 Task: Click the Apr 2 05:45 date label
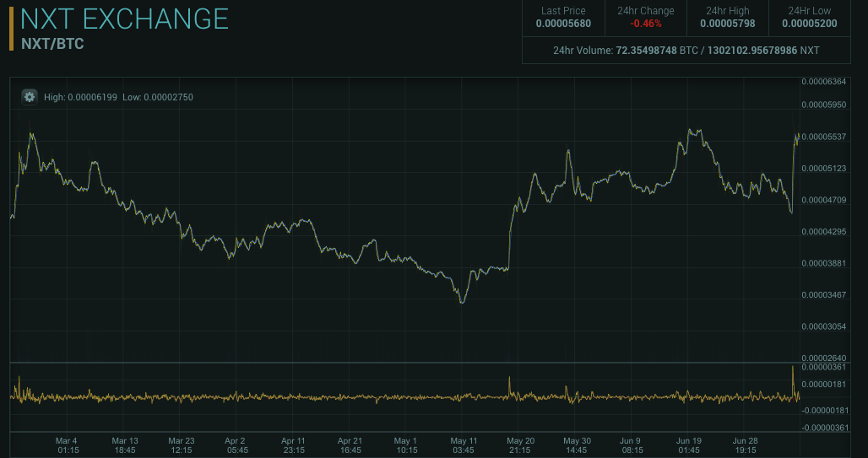tap(236, 445)
